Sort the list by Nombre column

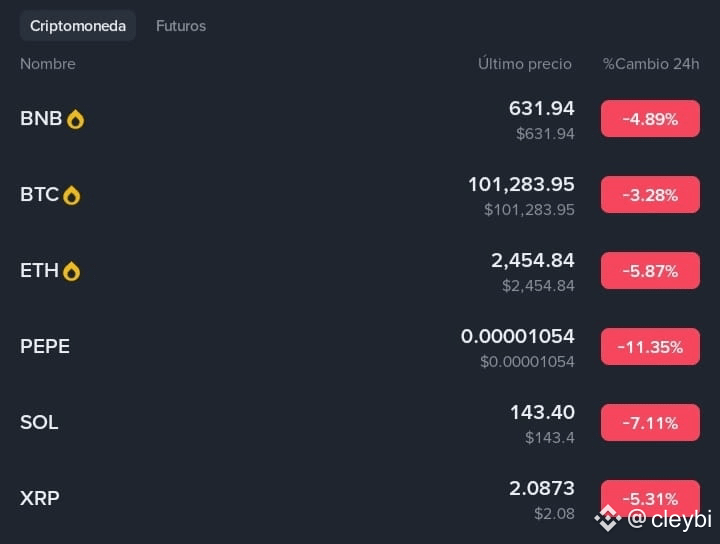coord(48,64)
